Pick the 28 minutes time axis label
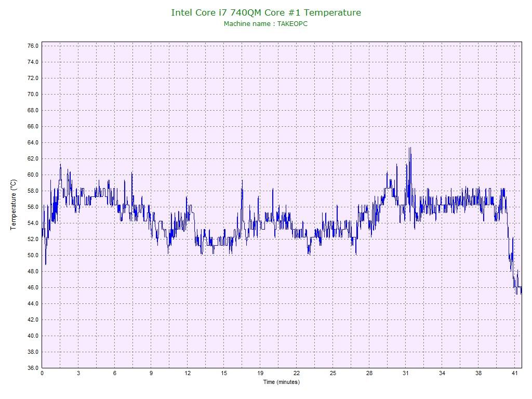Image resolution: width=532 pixels, height=399 pixels. pyautogui.click(x=369, y=373)
